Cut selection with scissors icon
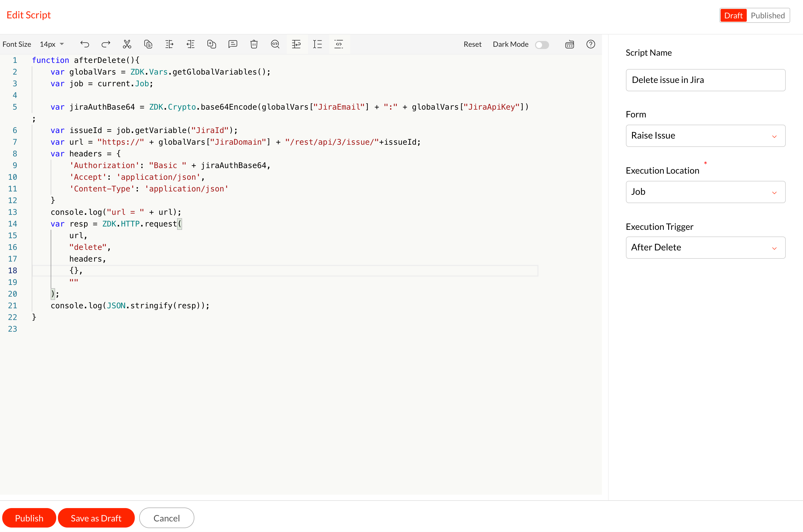Image resolution: width=803 pixels, height=532 pixels. click(127, 44)
